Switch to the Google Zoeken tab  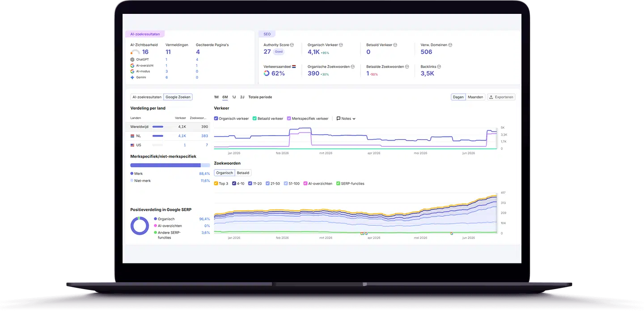coord(178,97)
